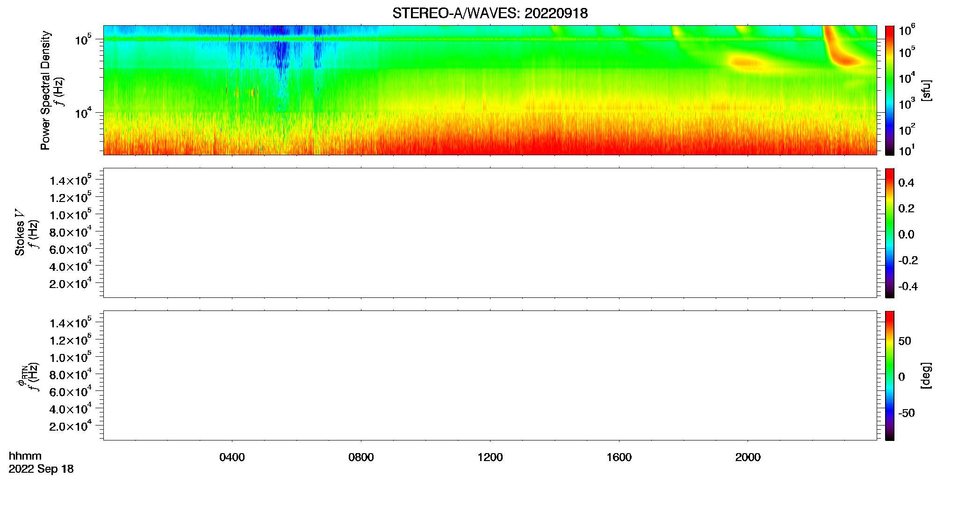Click the "hhmm" time format label
The height and width of the screenshot is (505, 980).
click(x=25, y=456)
